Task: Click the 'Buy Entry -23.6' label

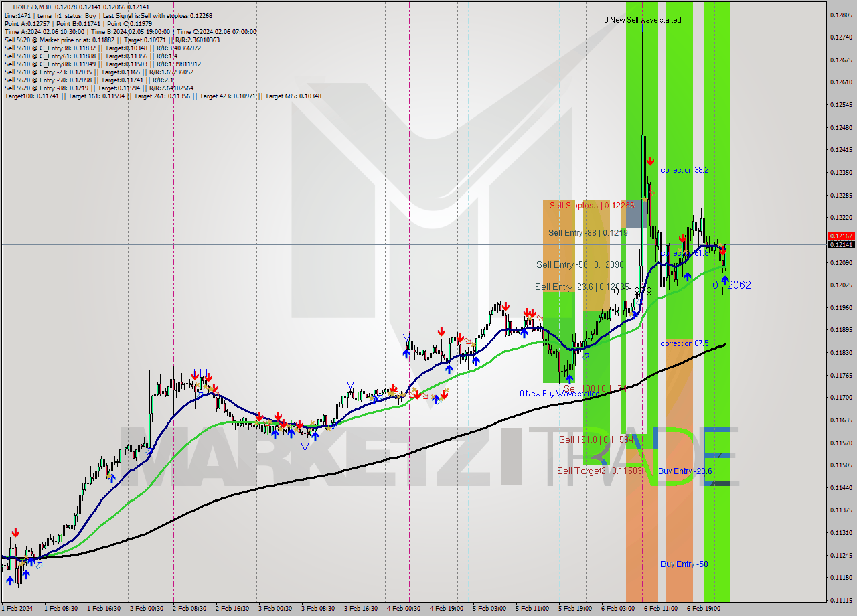Action: [685, 471]
